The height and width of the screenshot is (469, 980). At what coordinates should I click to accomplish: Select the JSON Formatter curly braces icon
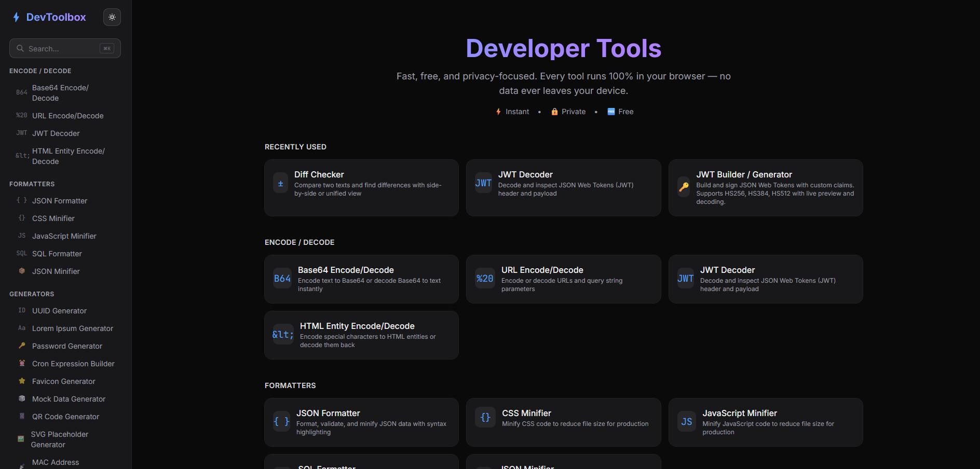click(21, 200)
